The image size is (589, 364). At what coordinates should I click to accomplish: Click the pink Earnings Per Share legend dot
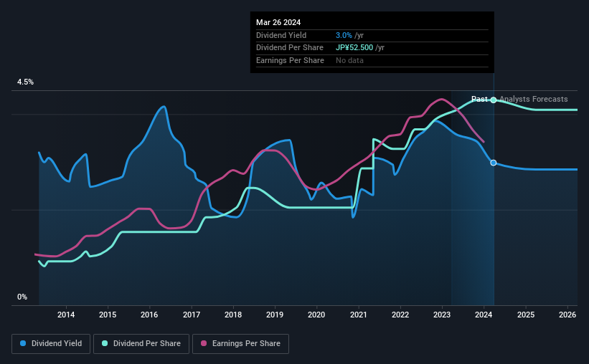[x=204, y=343]
